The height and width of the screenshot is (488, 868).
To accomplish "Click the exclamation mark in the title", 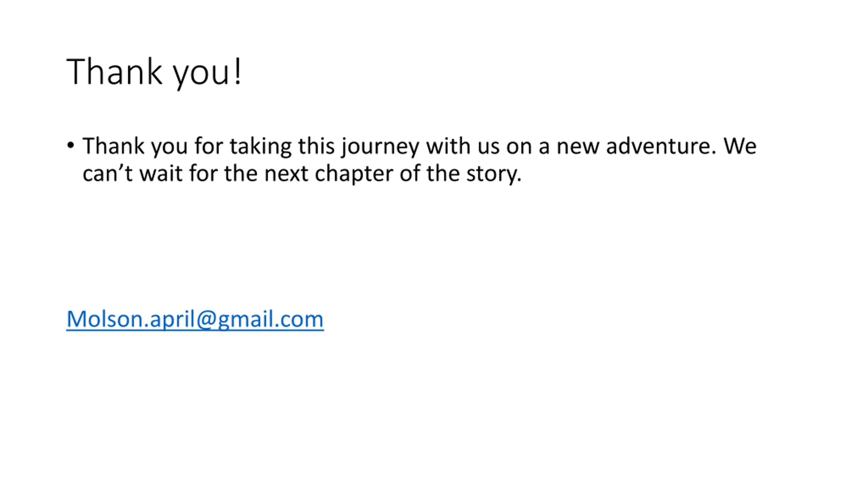I will 238,71.
